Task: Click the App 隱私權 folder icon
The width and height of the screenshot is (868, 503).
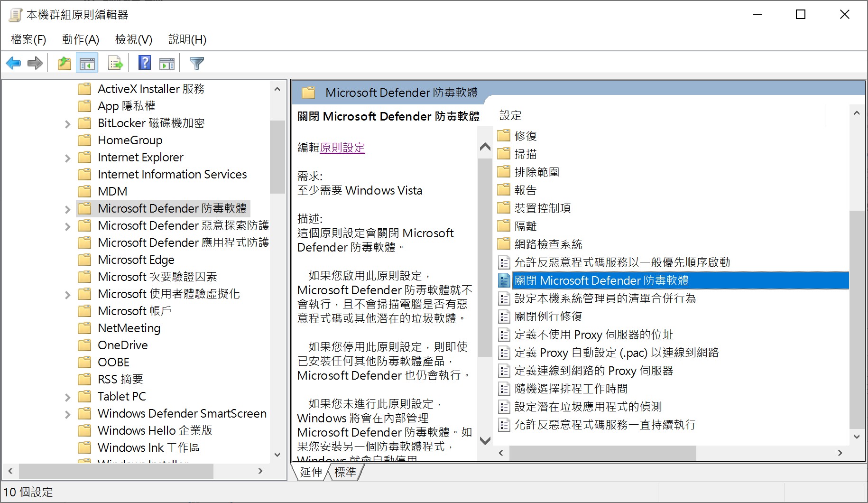Action: click(x=84, y=106)
